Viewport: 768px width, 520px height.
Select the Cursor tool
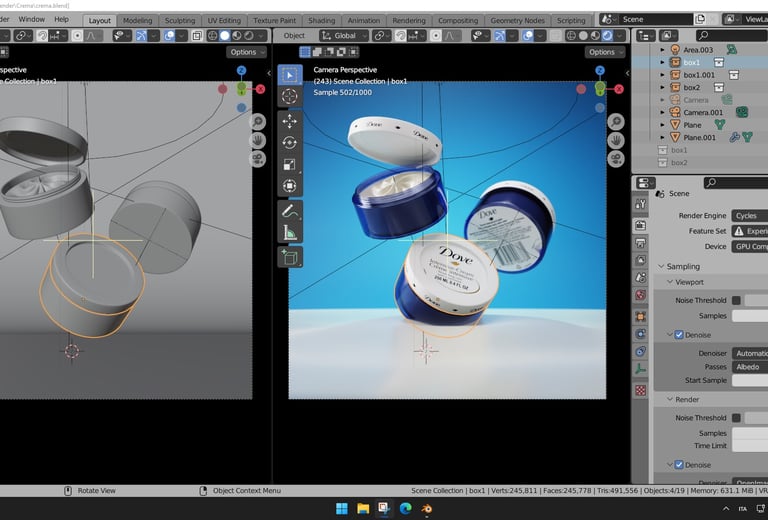289,96
